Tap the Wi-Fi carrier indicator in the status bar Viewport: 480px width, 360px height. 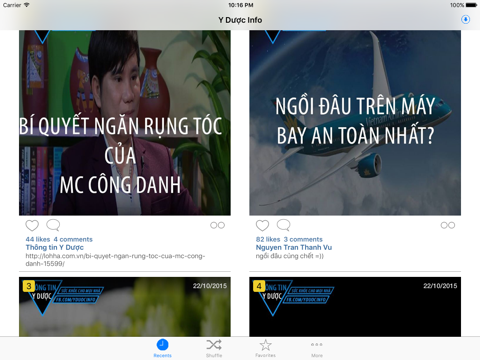point(16,5)
